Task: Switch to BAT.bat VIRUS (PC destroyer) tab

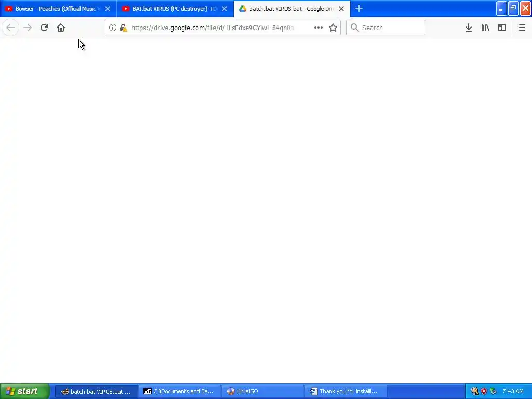Action: click(175, 9)
